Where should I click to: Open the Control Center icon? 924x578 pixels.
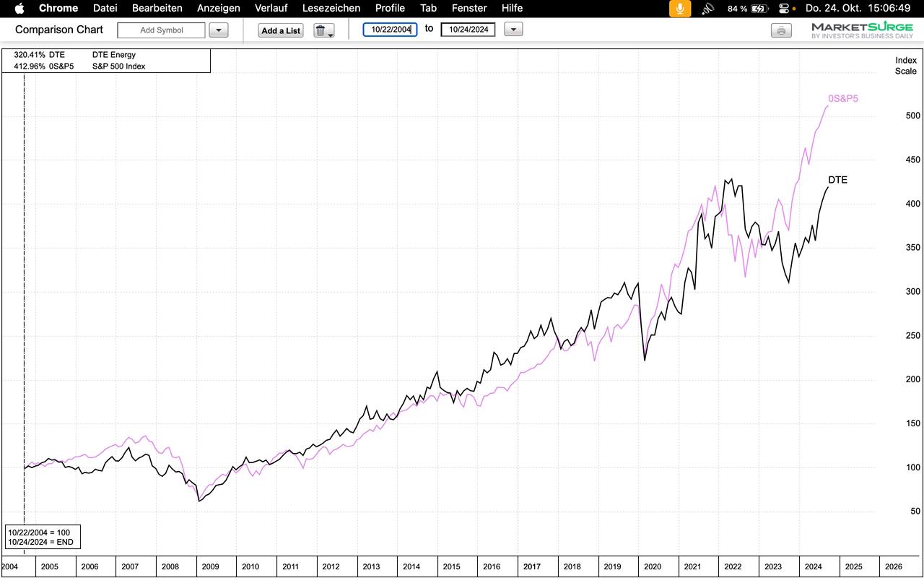785,9
